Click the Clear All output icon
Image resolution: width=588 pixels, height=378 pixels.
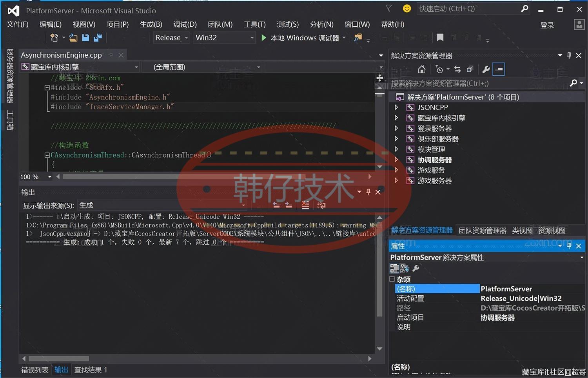point(305,205)
